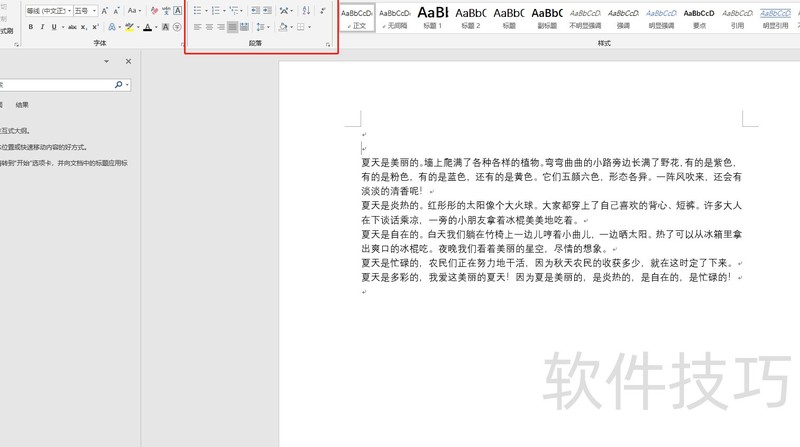Apply 副标题 style

547,18
